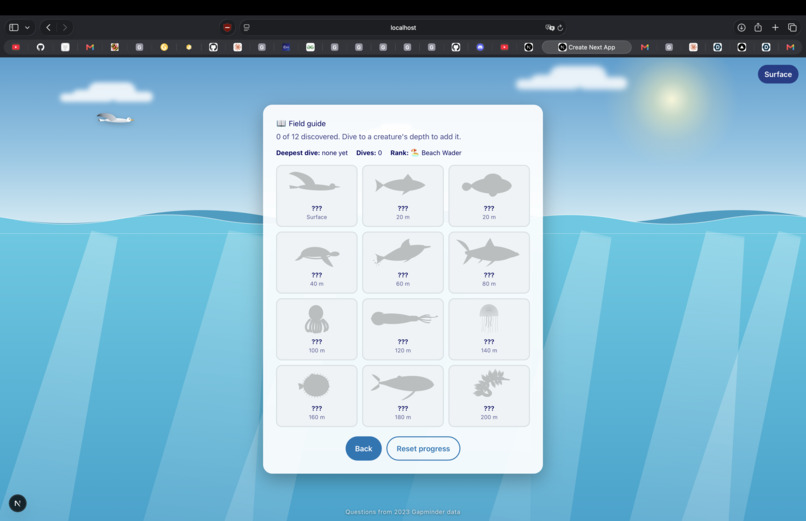Click the Reset progress button
This screenshot has width=806, height=521.
[423, 449]
